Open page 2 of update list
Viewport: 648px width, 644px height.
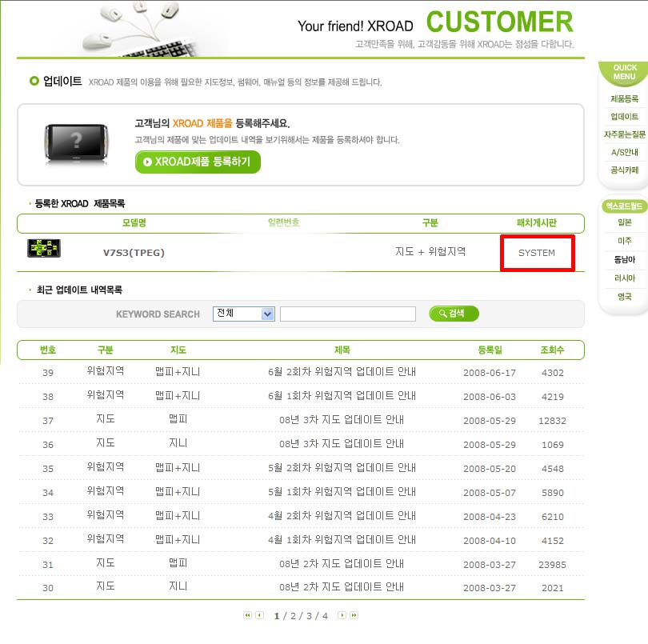pos(293,616)
